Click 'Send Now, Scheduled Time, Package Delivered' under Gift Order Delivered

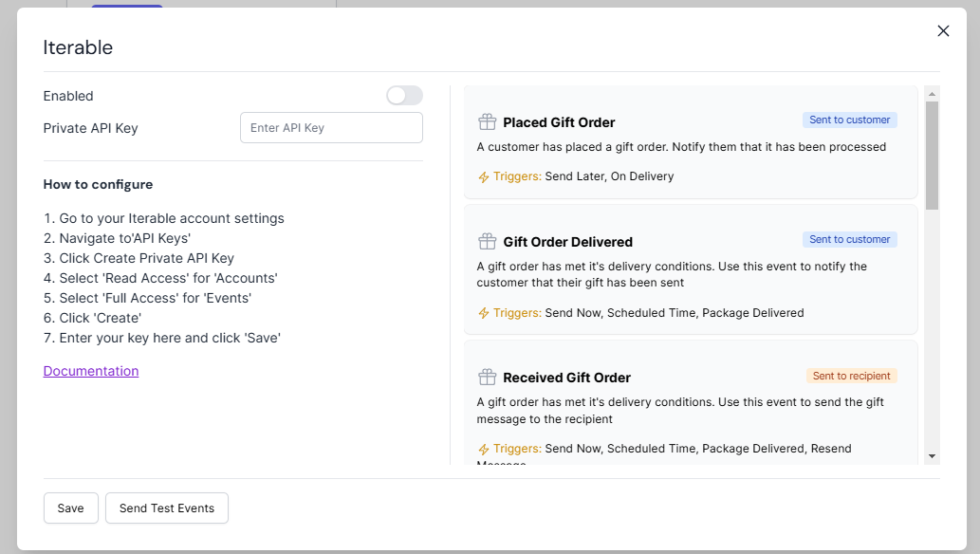tap(675, 313)
